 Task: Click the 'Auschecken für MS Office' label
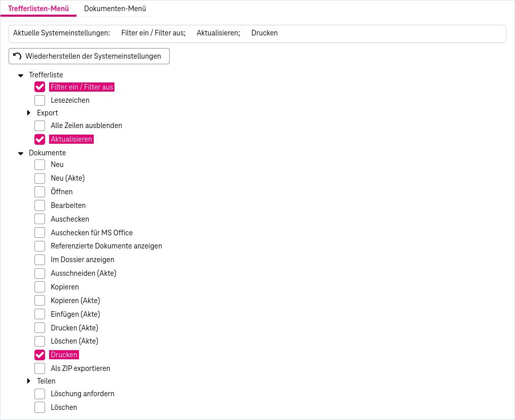coord(92,233)
